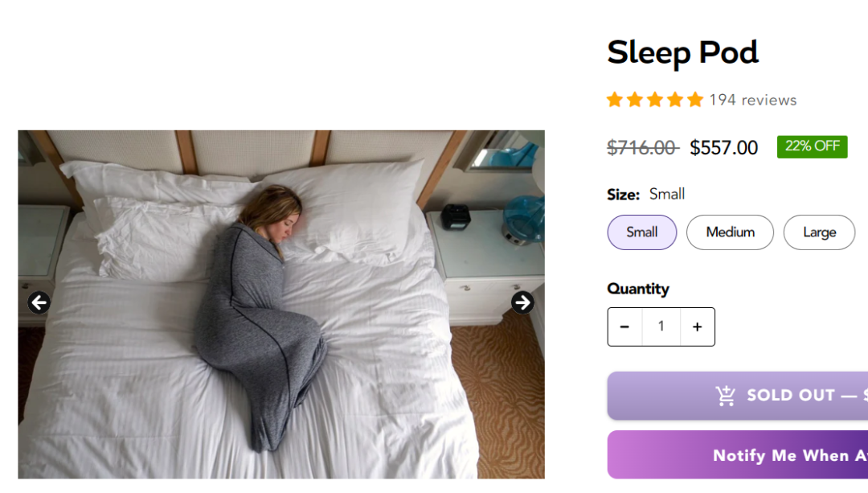Image resolution: width=868 pixels, height=493 pixels.
Task: Click the crossed-out $716.00 price
Action: coord(642,148)
